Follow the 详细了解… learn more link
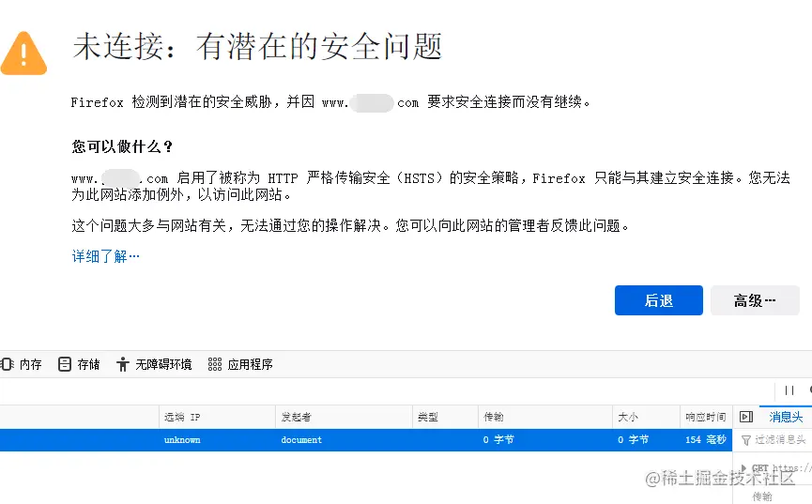The width and height of the screenshot is (812, 504). coord(106,256)
